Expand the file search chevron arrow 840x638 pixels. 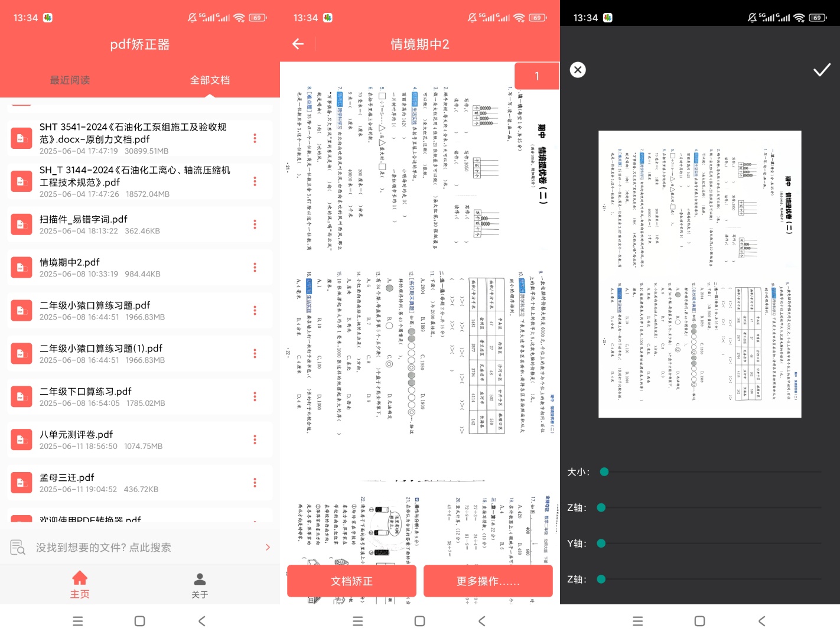268,548
